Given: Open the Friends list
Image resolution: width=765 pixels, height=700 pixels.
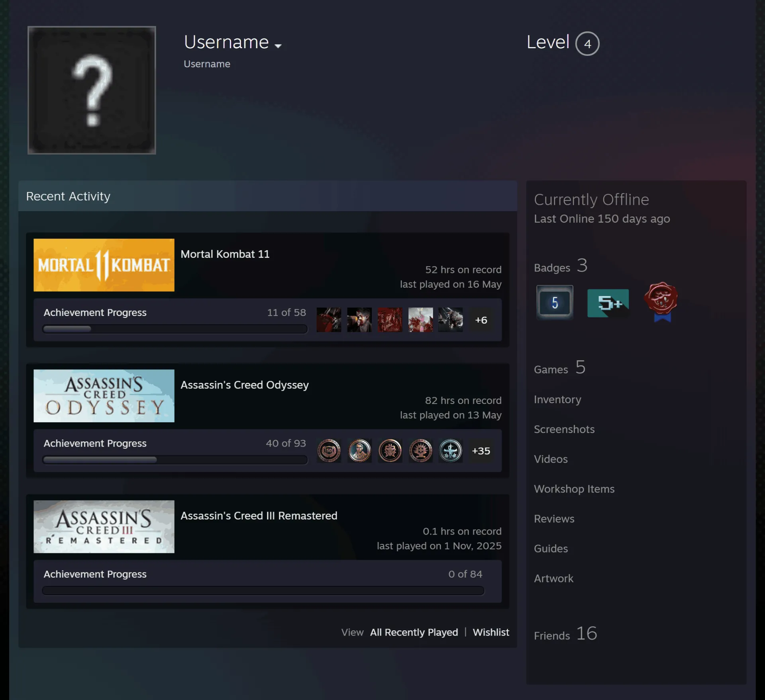Looking at the screenshot, I should point(565,633).
